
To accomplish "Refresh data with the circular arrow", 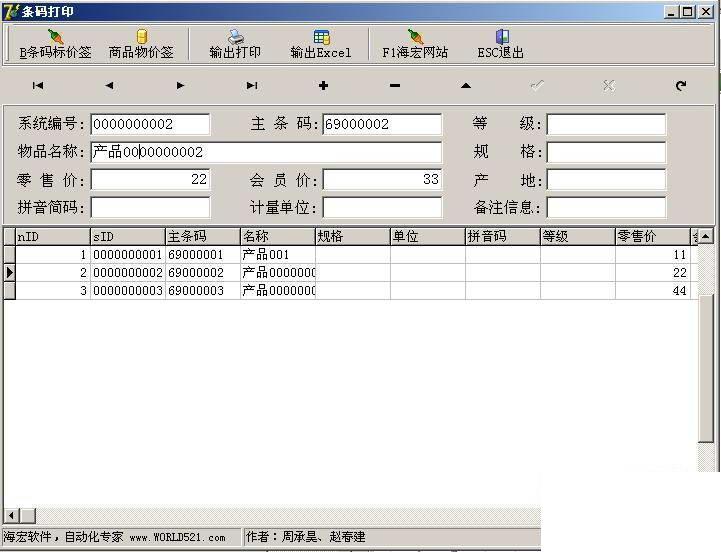I will pos(681,86).
